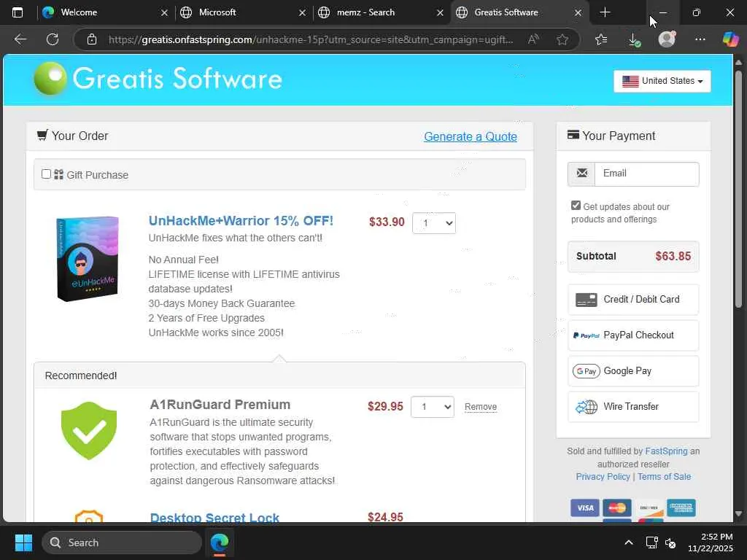
Task: Click the Generate a Quote link
Action: (471, 136)
